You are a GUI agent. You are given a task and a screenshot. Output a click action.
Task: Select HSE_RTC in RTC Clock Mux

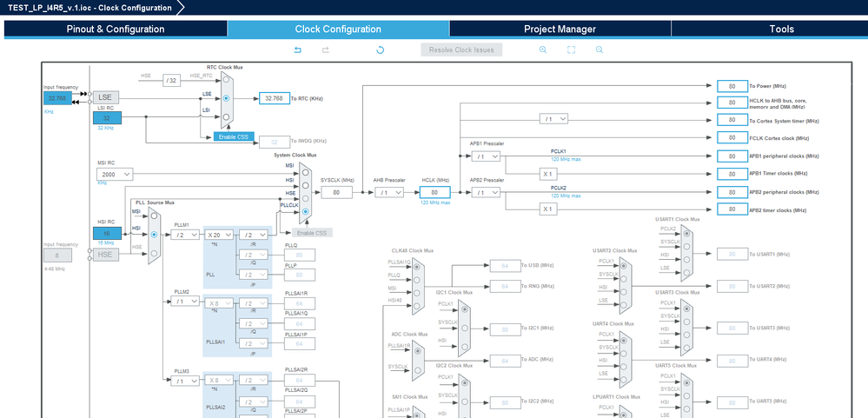[x=227, y=81]
